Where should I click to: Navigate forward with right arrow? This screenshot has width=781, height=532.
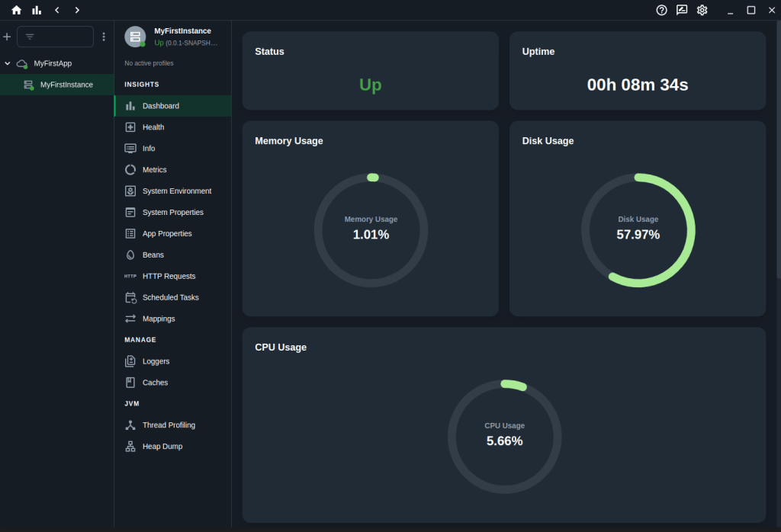pyautogui.click(x=77, y=10)
